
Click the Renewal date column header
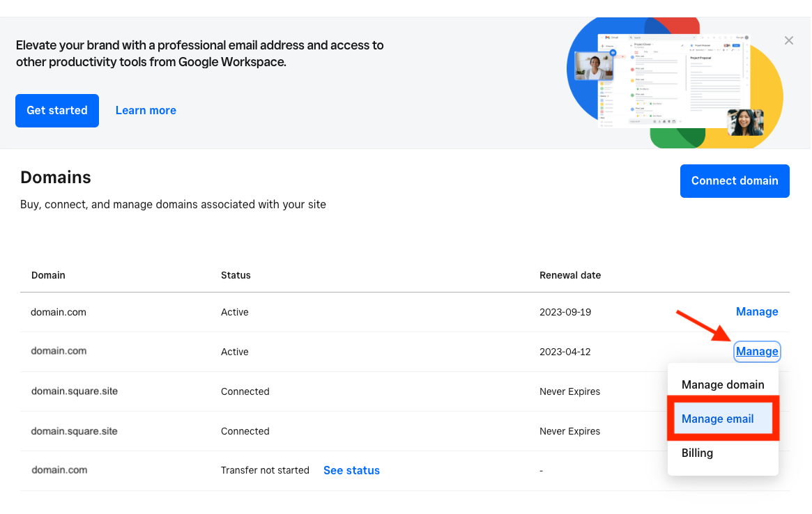[x=570, y=275]
